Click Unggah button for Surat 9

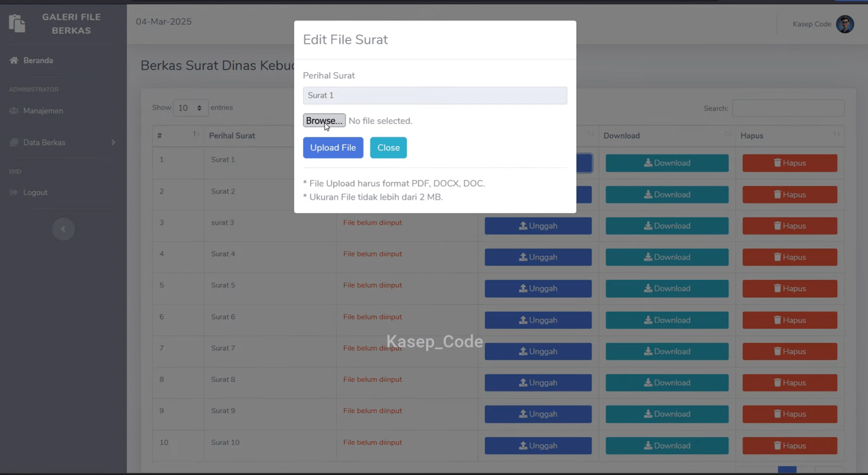coord(538,414)
